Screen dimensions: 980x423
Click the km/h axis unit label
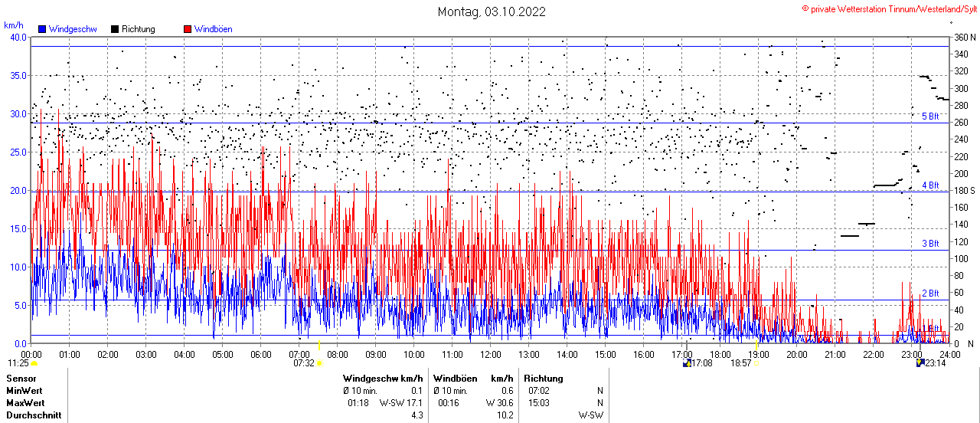pos(14,26)
